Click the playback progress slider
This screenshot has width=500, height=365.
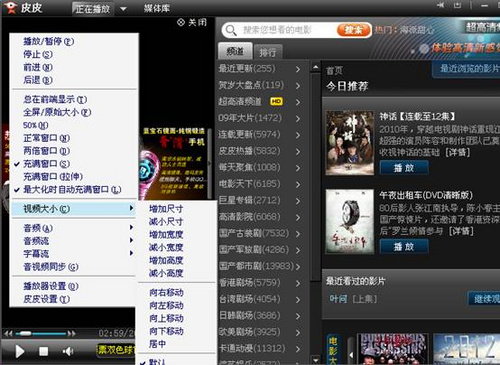40,333
